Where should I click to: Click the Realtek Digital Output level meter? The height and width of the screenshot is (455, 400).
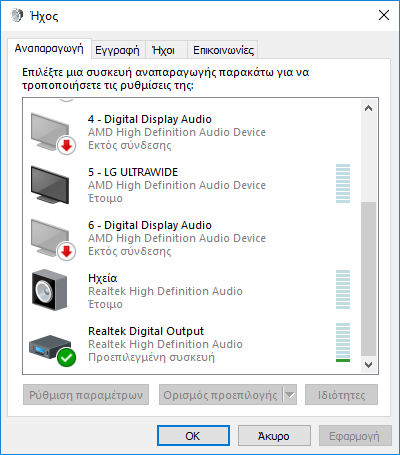(343, 342)
